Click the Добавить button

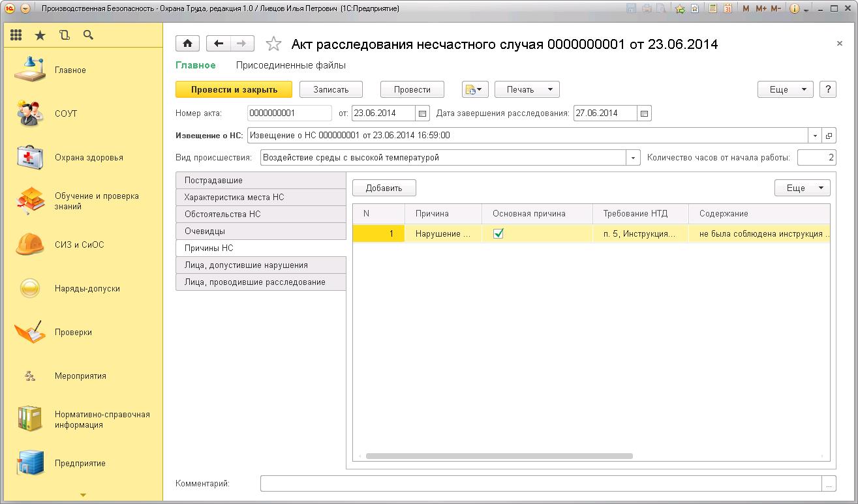click(x=384, y=188)
